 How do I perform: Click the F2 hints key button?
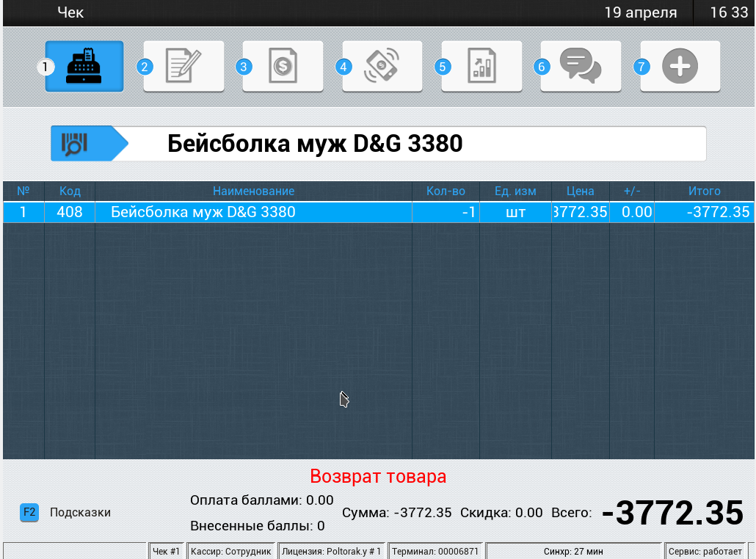click(29, 512)
